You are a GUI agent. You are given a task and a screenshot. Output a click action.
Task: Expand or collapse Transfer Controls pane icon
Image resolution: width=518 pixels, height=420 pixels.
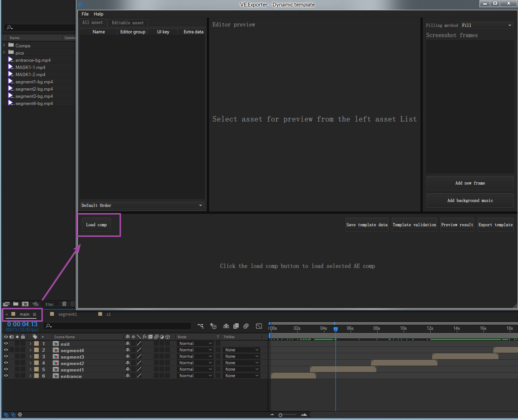[13, 415]
